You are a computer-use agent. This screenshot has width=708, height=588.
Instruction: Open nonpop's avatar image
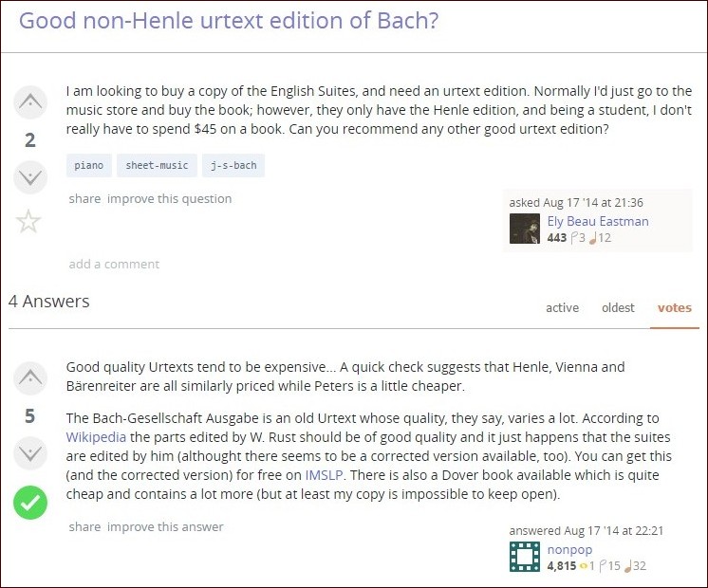(x=525, y=557)
